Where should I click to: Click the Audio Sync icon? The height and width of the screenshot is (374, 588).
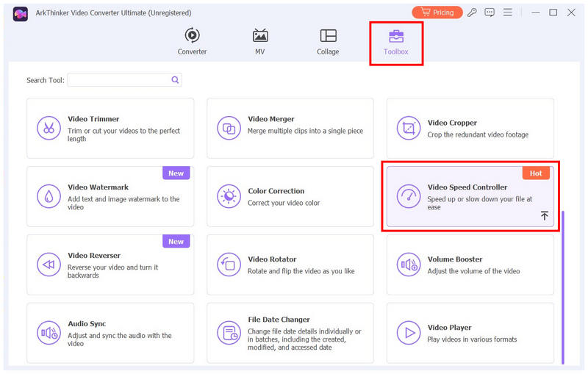tap(49, 333)
